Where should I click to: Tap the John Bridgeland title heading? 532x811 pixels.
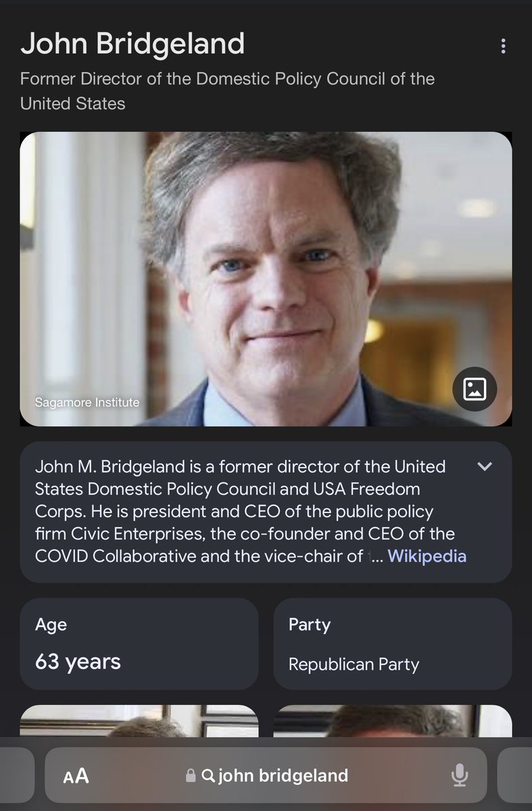(132, 45)
